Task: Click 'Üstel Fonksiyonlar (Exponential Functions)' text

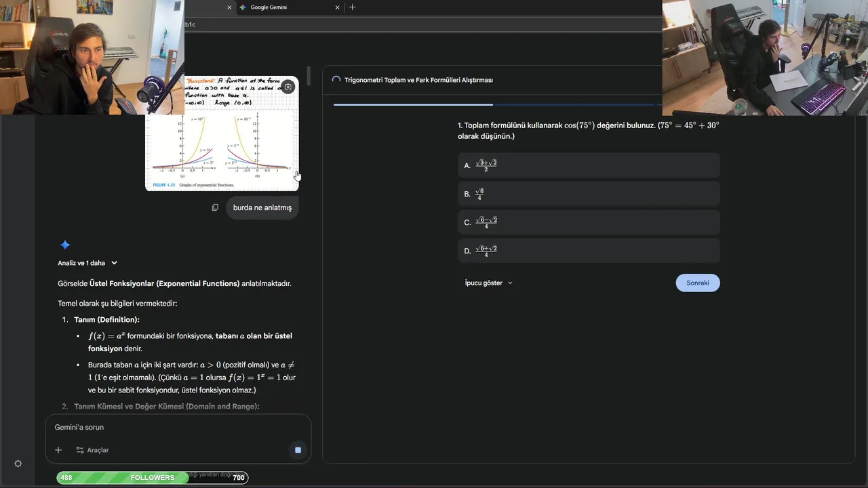Action: [x=165, y=283]
